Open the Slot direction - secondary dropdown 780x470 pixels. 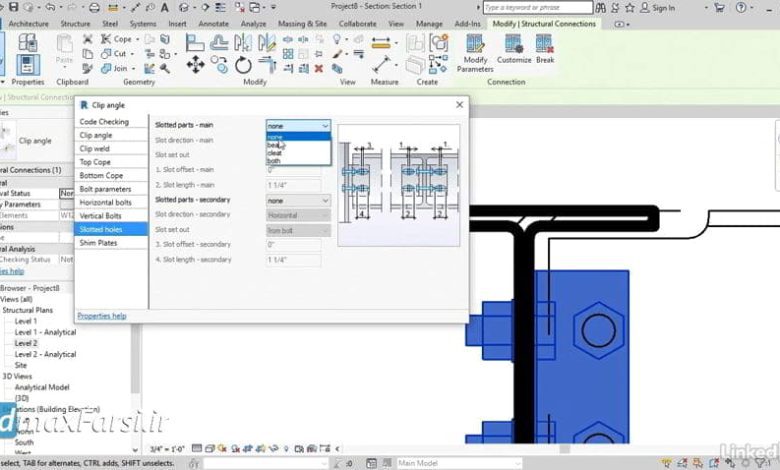click(298, 215)
